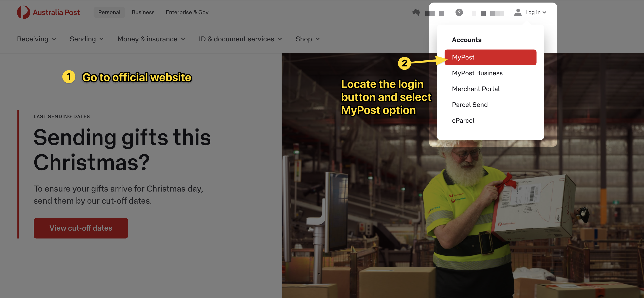644x298 pixels.
Task: Expand the Shop dropdown
Action: click(x=307, y=39)
